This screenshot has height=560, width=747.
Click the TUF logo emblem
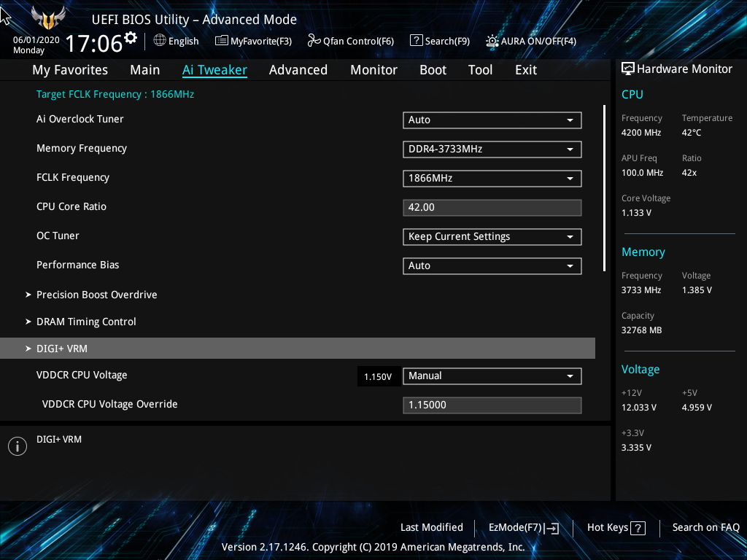48,18
